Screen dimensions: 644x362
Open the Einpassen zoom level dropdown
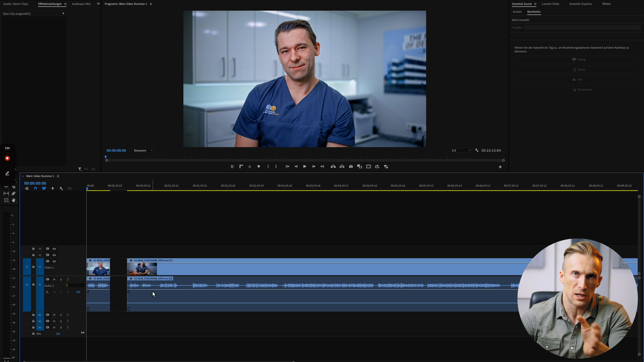pos(143,150)
